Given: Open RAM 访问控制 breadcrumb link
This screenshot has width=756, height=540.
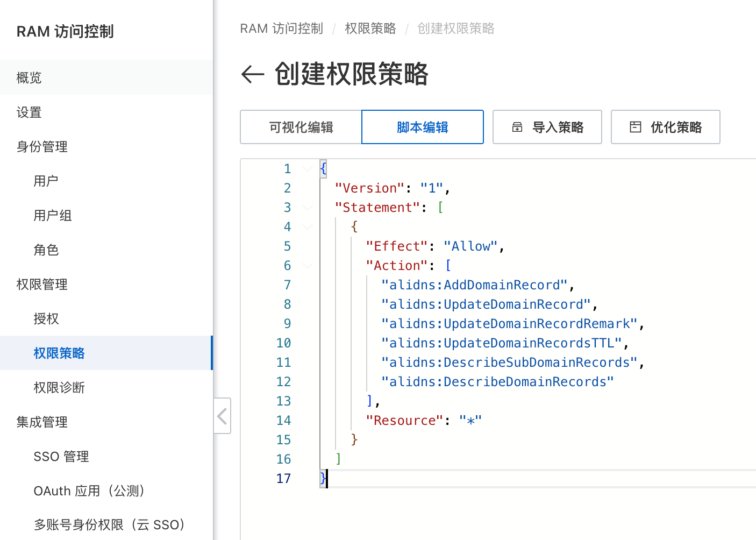Looking at the screenshot, I should pos(282,29).
